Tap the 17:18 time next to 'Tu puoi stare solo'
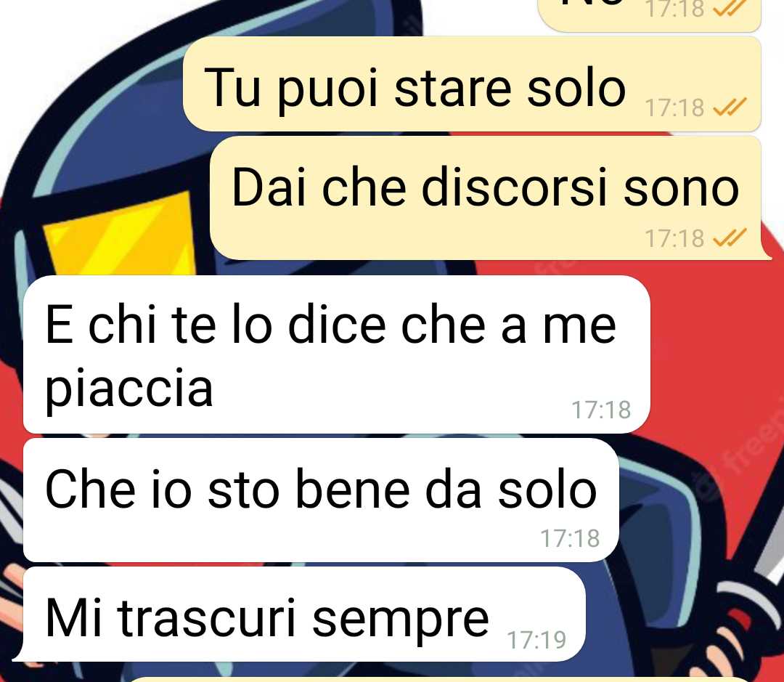This screenshot has width=784, height=682. (x=674, y=107)
